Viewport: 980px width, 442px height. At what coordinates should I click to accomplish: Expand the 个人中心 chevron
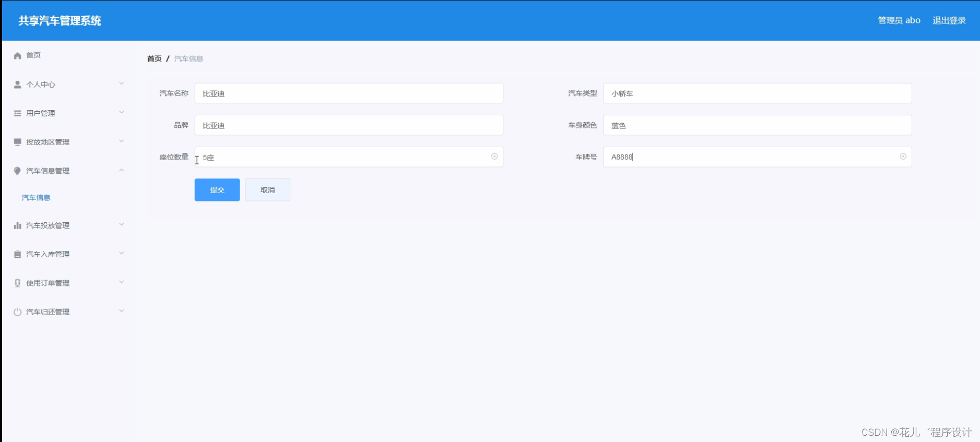[x=122, y=83]
